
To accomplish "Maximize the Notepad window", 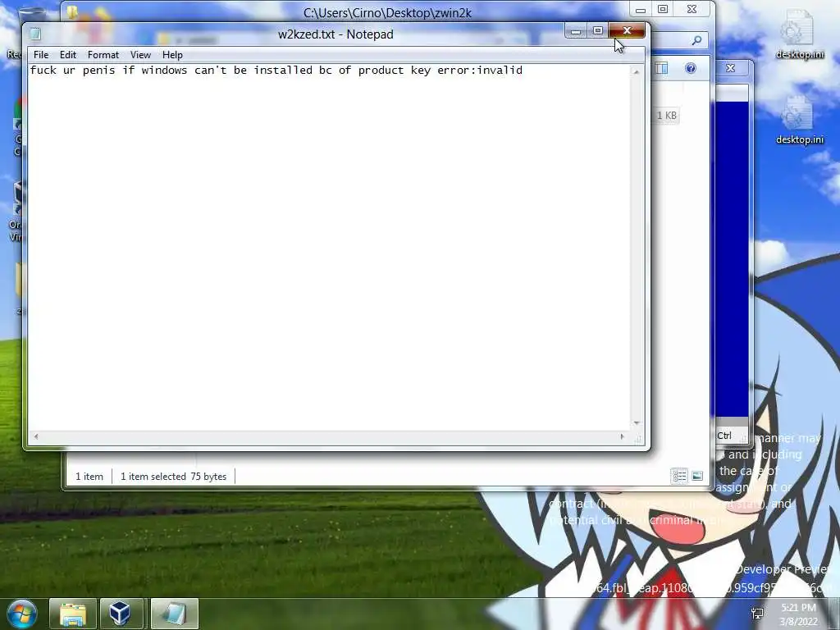I will (598, 31).
